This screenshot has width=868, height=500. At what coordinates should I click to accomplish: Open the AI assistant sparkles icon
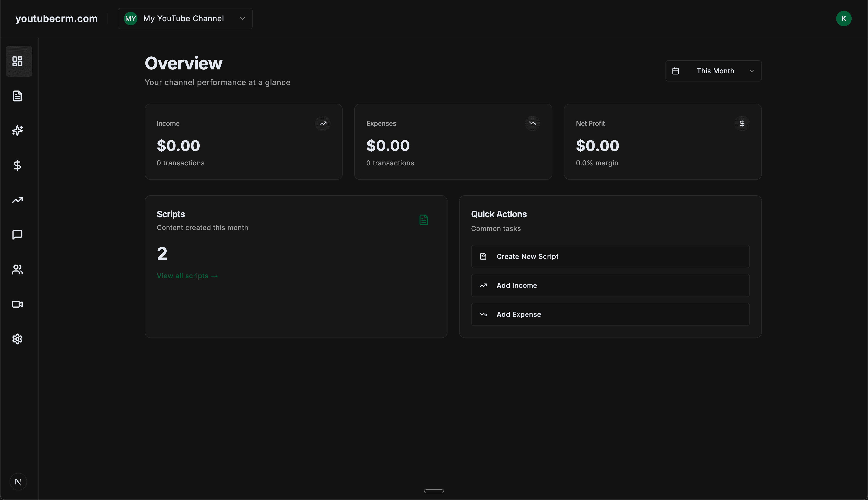tap(18, 131)
